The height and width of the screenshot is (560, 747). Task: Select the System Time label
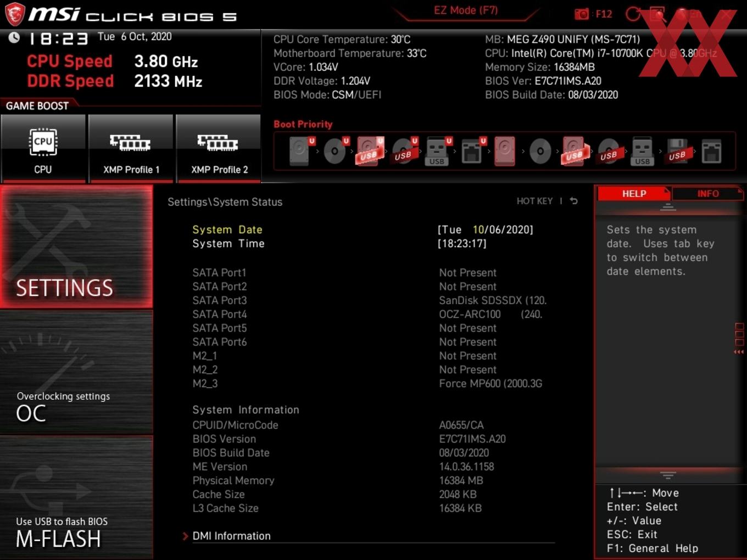[x=228, y=243]
